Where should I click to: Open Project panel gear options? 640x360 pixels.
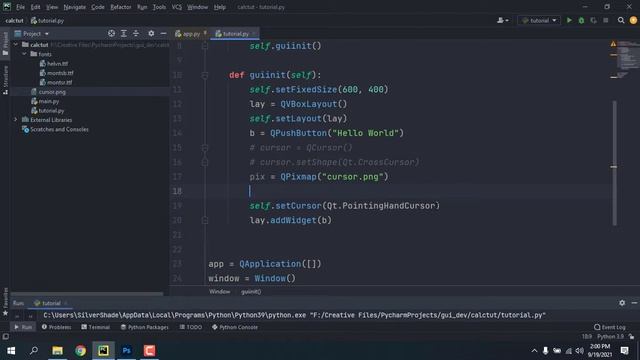click(x=151, y=33)
